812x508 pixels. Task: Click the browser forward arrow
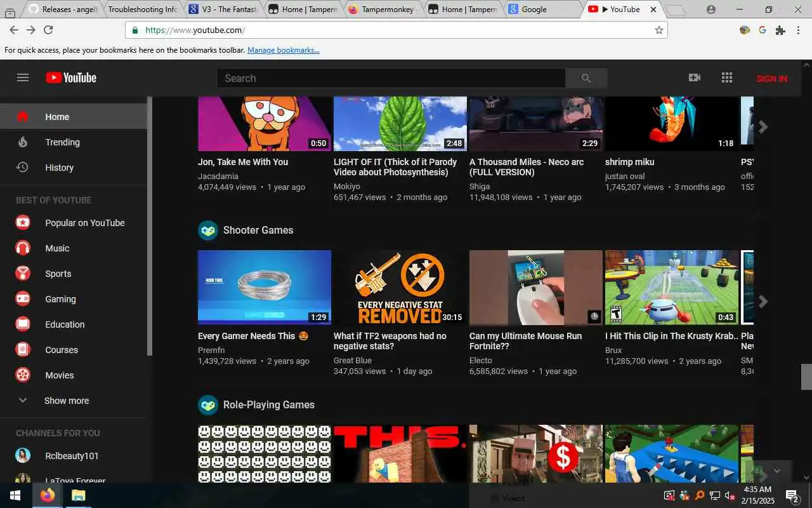pos(30,30)
